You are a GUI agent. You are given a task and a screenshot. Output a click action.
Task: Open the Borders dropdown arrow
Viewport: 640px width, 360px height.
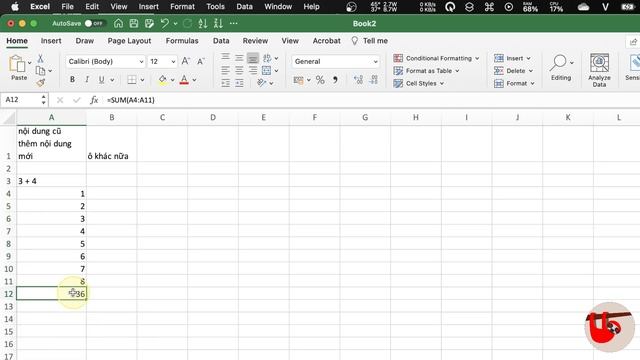tap(142, 80)
